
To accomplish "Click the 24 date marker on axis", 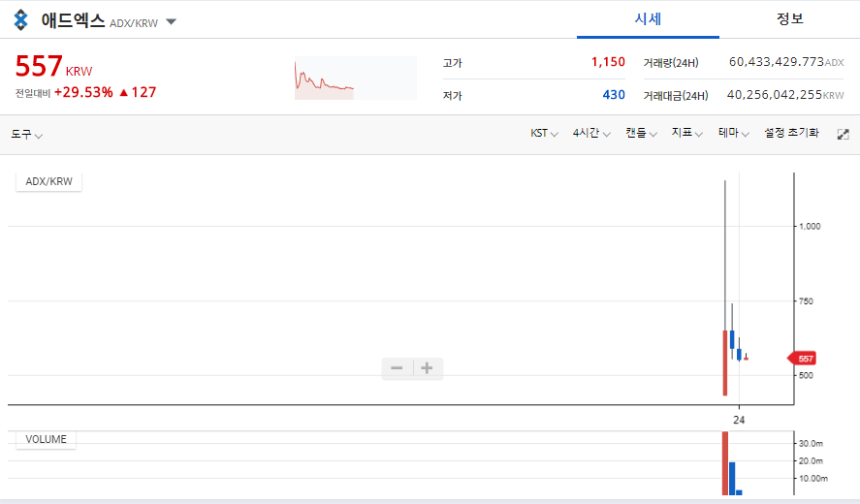I will click(739, 421).
